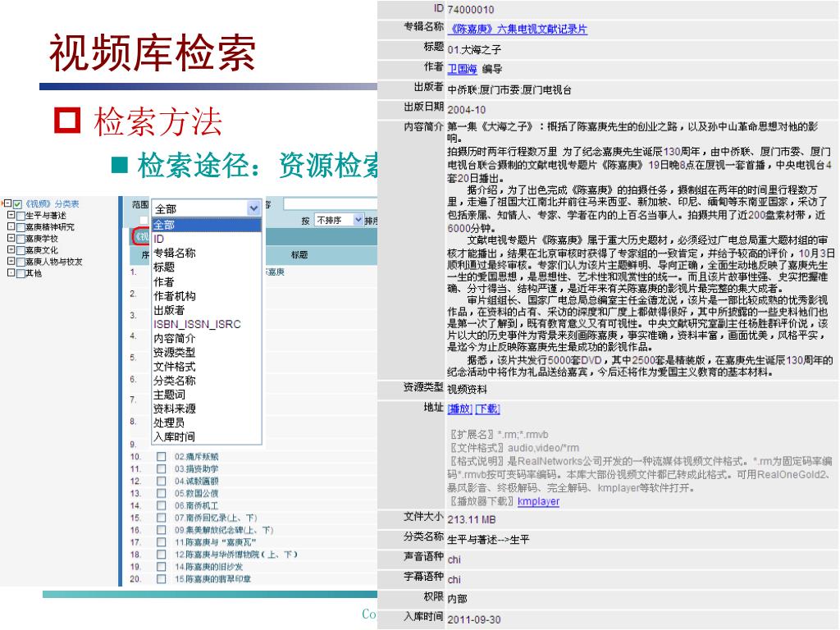The image size is (840, 630).
Task: Open result 06.南侨机工
Action: click(196, 505)
